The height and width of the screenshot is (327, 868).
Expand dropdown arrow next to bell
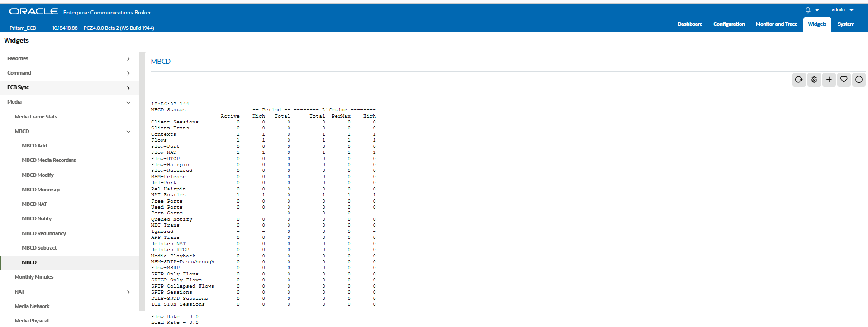[817, 10]
